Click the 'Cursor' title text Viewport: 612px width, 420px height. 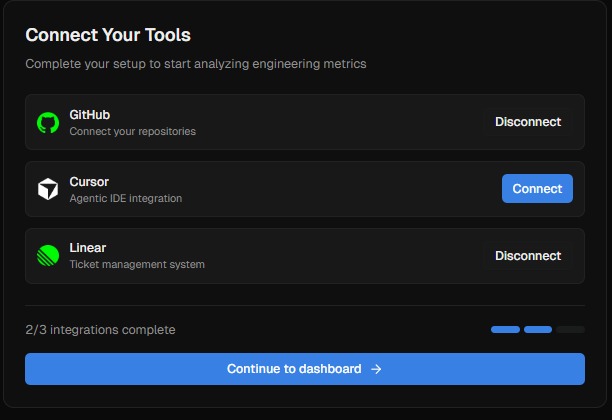pos(89,182)
